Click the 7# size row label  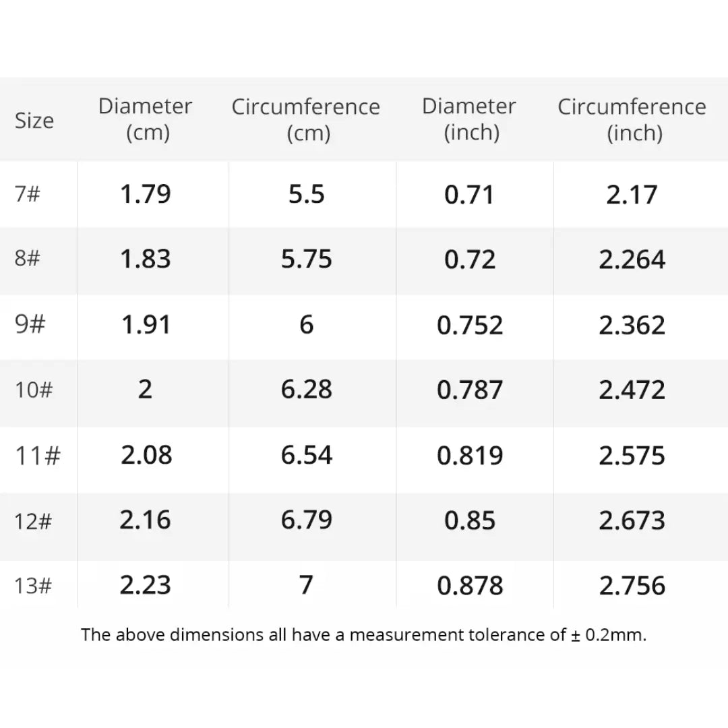coord(28,194)
